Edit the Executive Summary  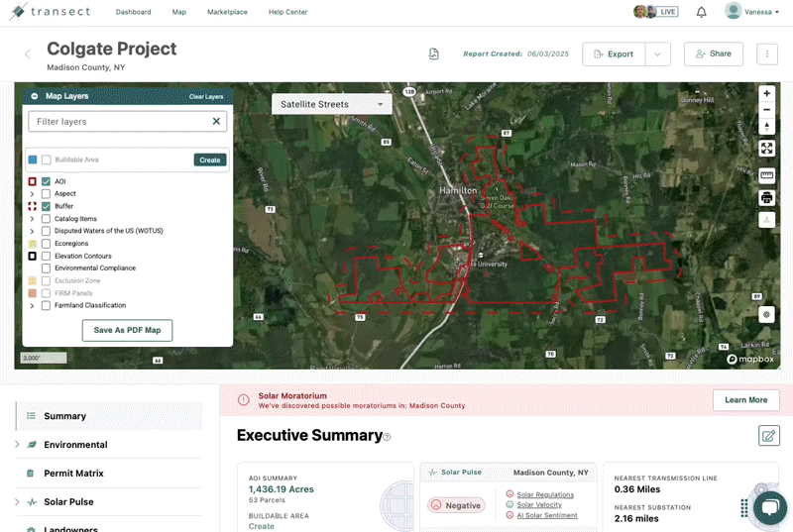coord(769,436)
